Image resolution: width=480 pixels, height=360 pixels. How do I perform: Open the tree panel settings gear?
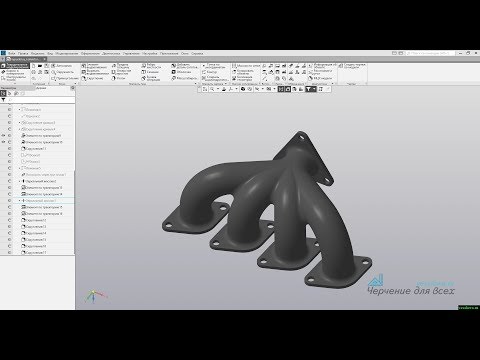tap(72, 88)
